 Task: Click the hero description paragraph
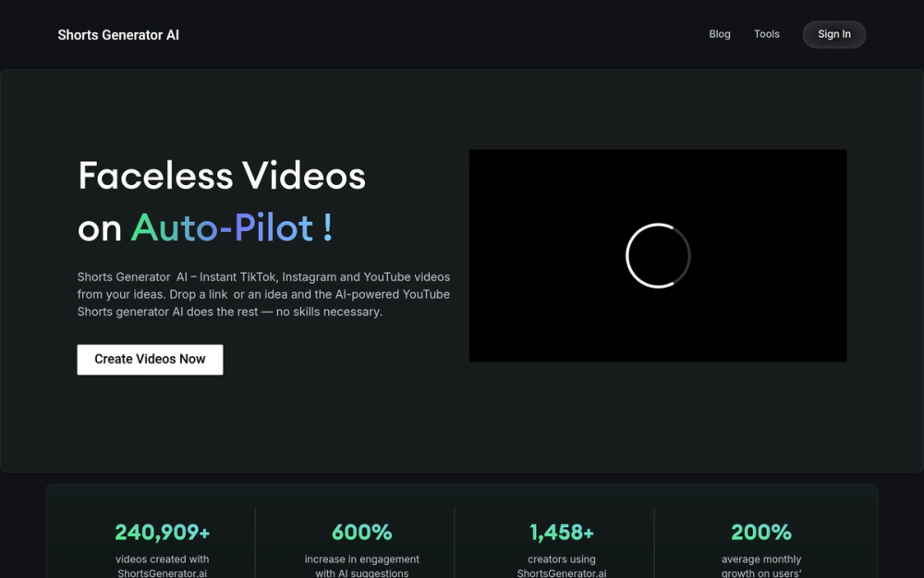click(x=263, y=294)
